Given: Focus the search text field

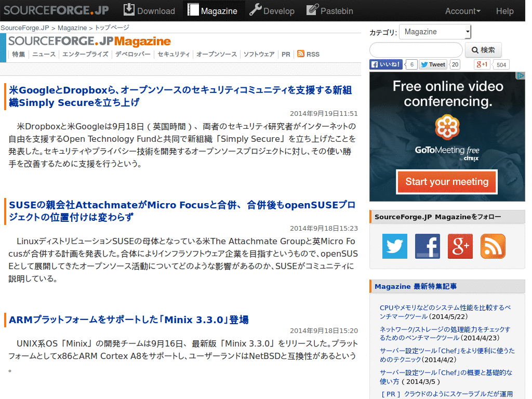Looking at the screenshot, I should tap(416, 50).
